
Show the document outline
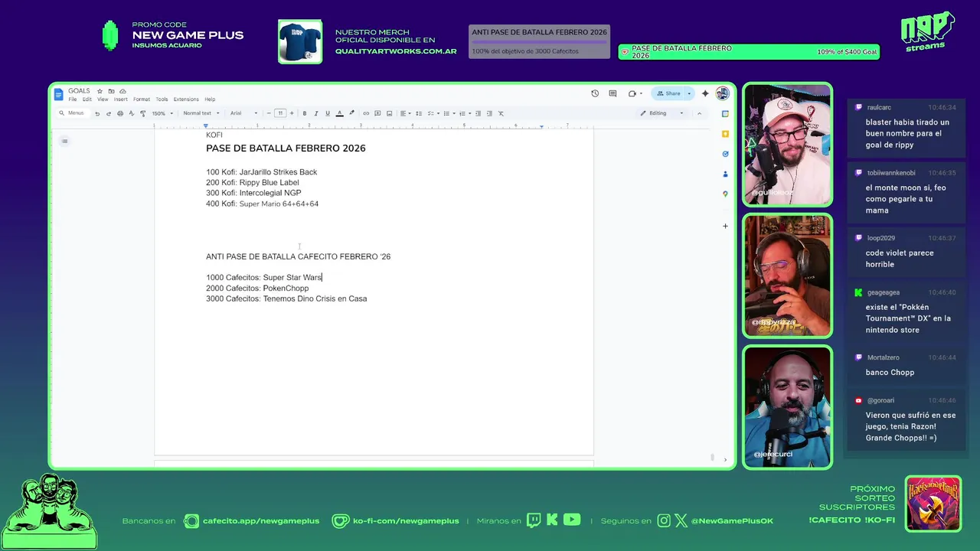64,141
